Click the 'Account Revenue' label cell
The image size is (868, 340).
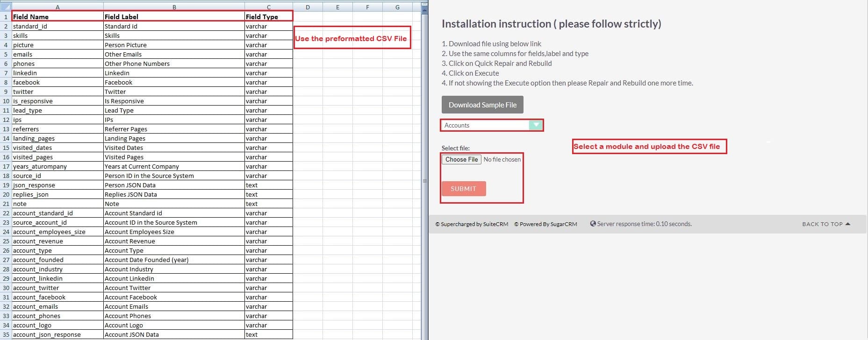tap(174, 241)
